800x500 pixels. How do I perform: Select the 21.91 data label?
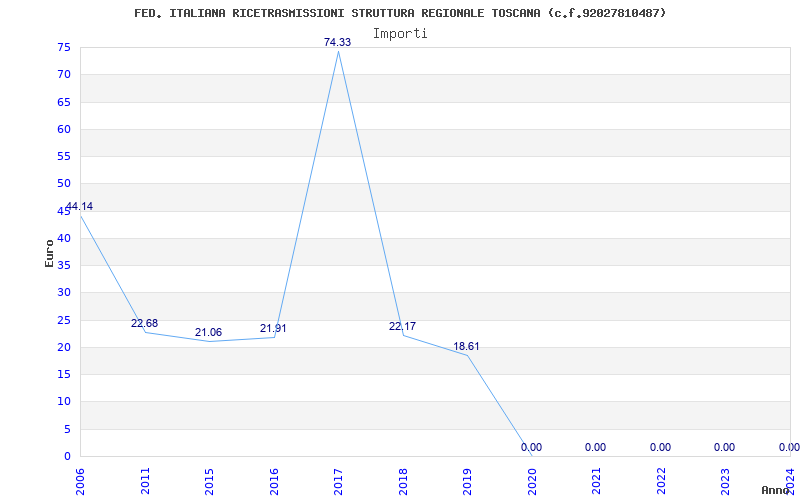(273, 329)
